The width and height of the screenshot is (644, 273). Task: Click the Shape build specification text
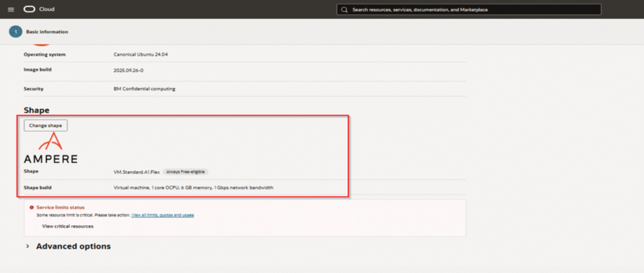coord(194,187)
